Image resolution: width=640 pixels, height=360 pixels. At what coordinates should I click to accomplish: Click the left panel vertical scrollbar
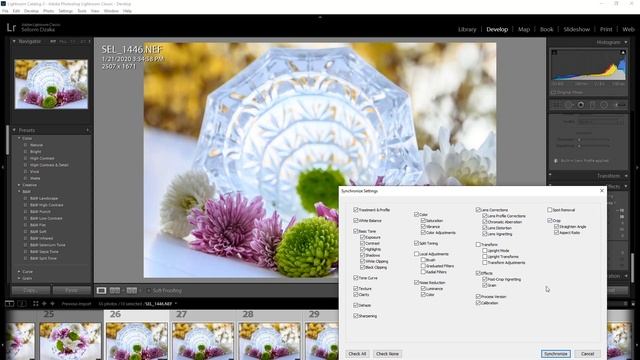(x=7, y=140)
